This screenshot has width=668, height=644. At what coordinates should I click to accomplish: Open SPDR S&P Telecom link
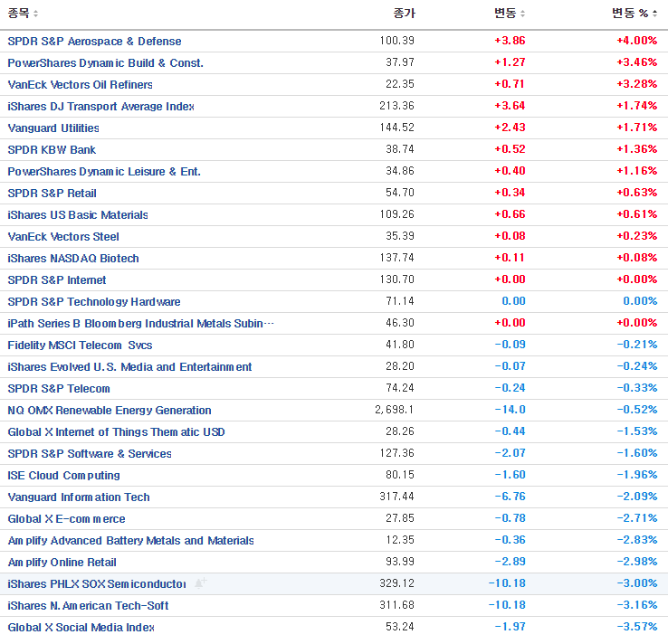tap(59, 389)
